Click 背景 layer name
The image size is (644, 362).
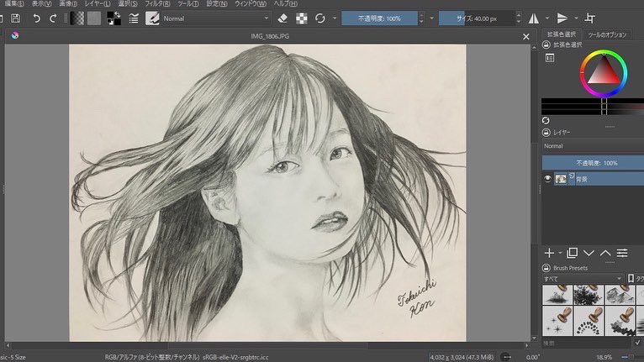tap(582, 180)
